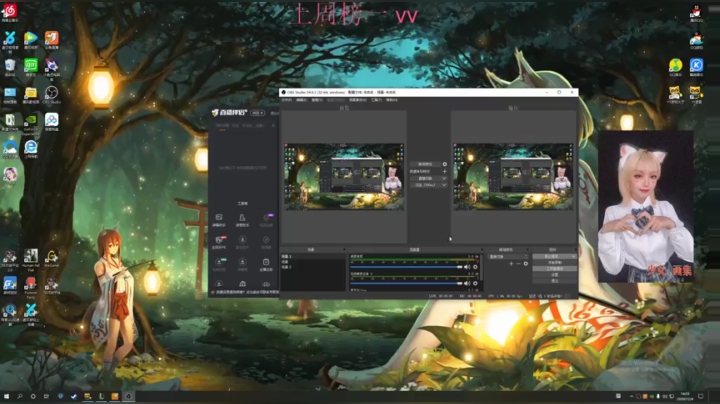Open OBS 设置 from the controls panel

click(x=555, y=275)
